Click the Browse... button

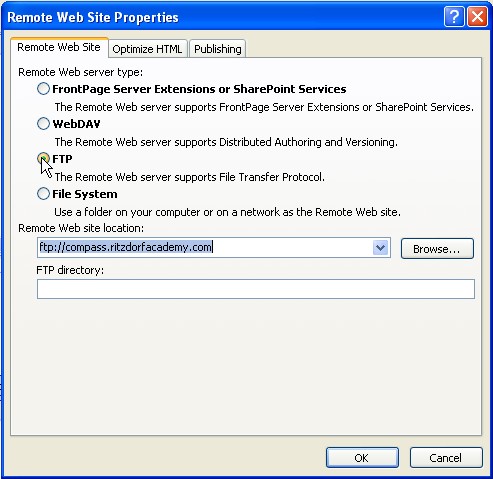pyautogui.click(x=437, y=249)
